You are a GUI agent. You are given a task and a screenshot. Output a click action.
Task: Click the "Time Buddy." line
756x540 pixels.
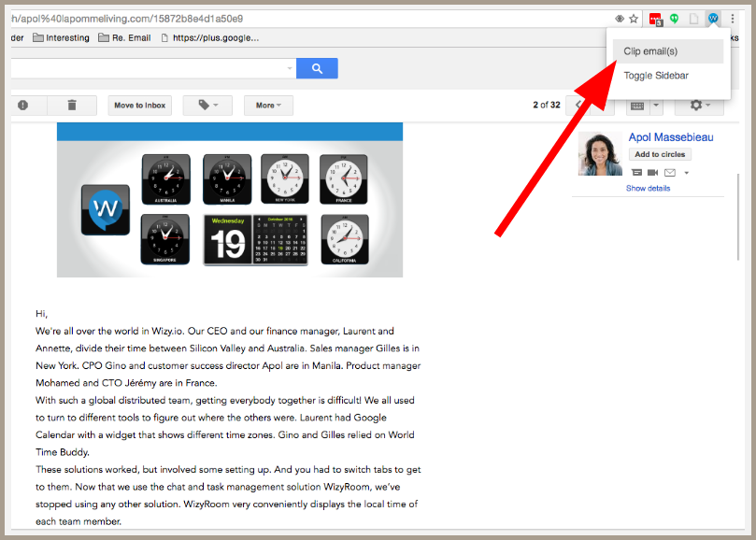click(63, 452)
